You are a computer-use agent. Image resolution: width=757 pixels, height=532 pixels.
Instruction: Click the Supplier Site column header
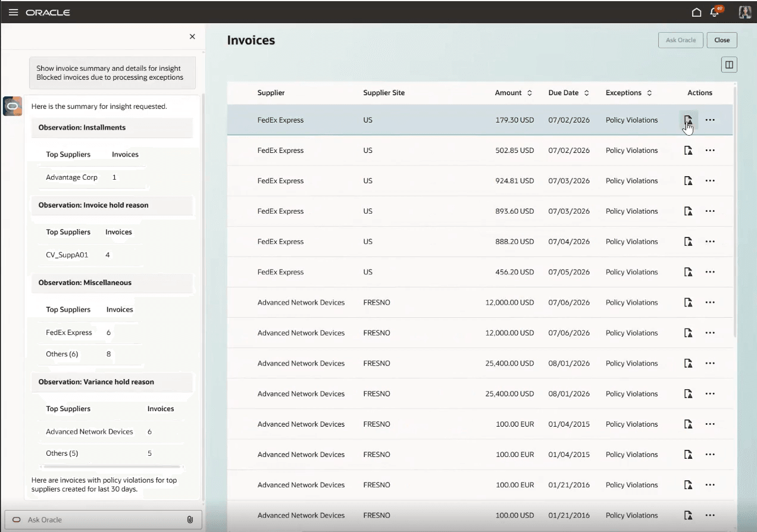point(384,93)
